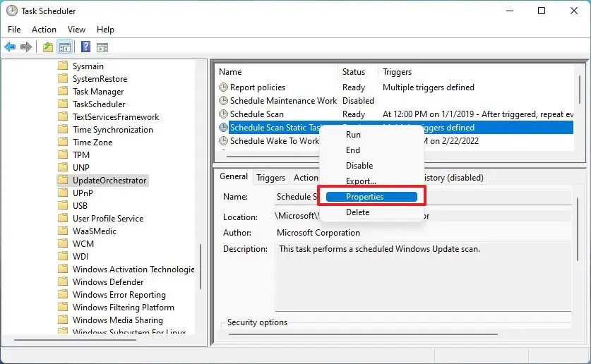Open the Help question mark toolbar icon

(x=86, y=47)
